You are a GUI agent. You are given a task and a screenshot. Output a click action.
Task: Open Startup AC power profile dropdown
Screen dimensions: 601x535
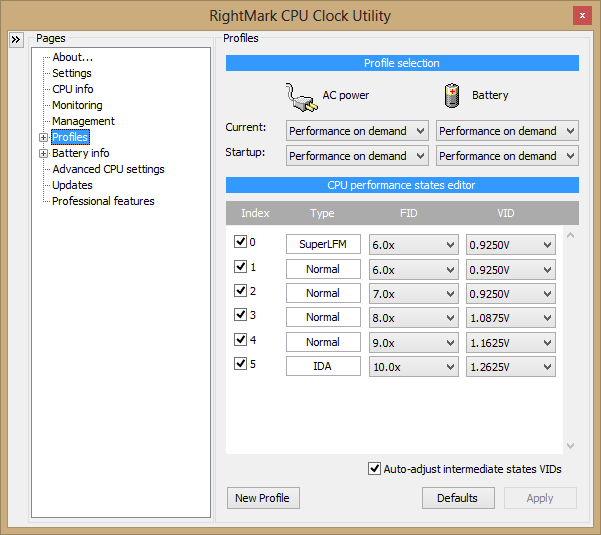pos(357,156)
